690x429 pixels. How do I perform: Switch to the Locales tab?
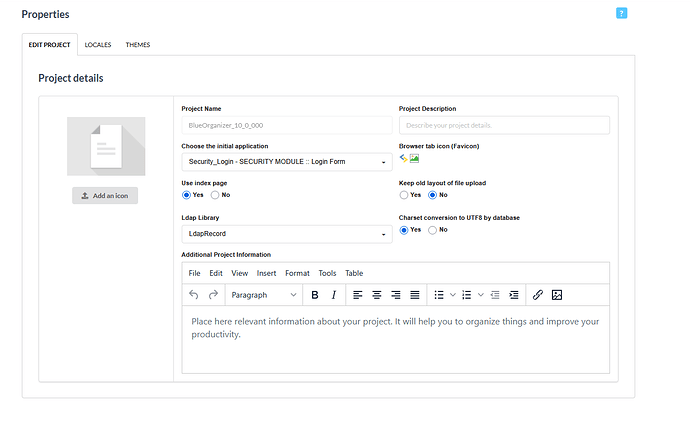point(98,45)
